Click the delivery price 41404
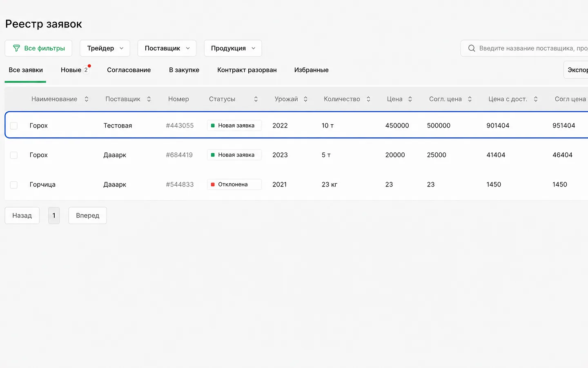Image resolution: width=588 pixels, height=368 pixels. tap(496, 155)
